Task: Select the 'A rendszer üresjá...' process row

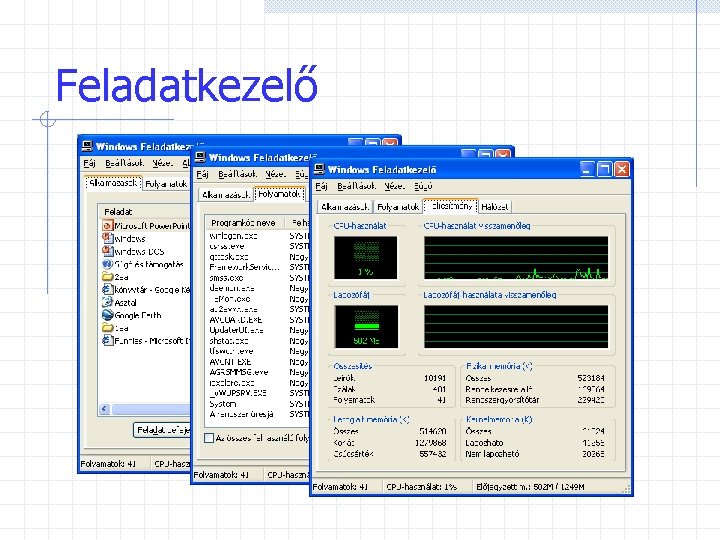Action: [x=258, y=414]
